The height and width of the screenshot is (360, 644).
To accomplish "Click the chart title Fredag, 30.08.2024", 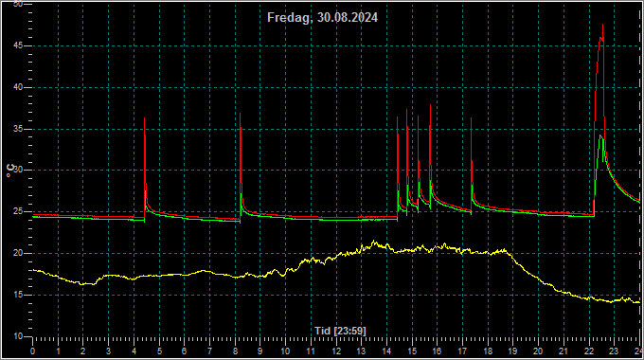I will pyautogui.click(x=322, y=18).
